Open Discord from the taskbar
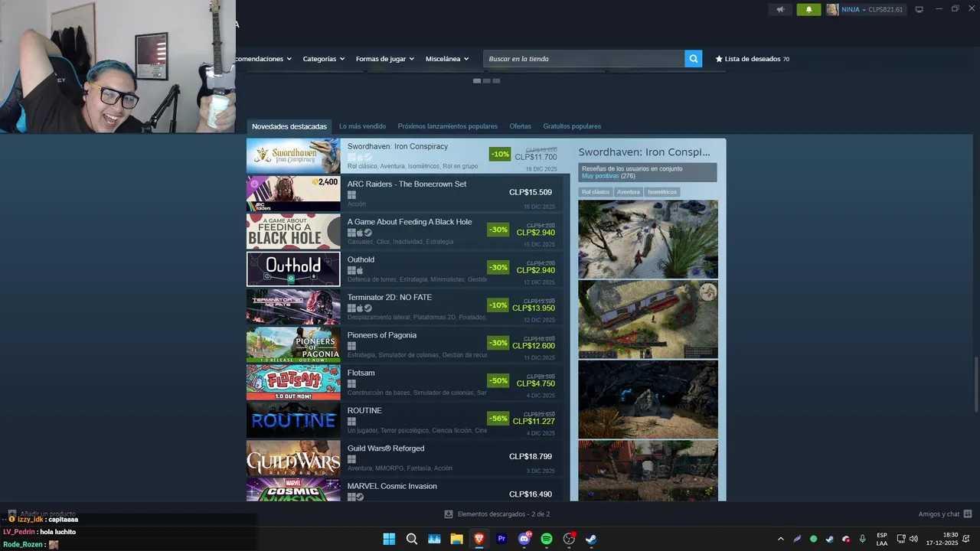This screenshot has height=551, width=980. (524, 539)
